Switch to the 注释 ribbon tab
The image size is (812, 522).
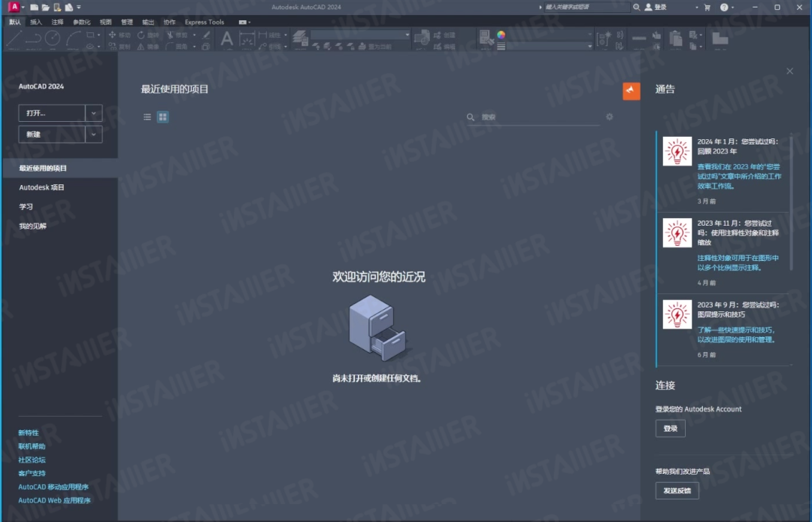[57, 23]
